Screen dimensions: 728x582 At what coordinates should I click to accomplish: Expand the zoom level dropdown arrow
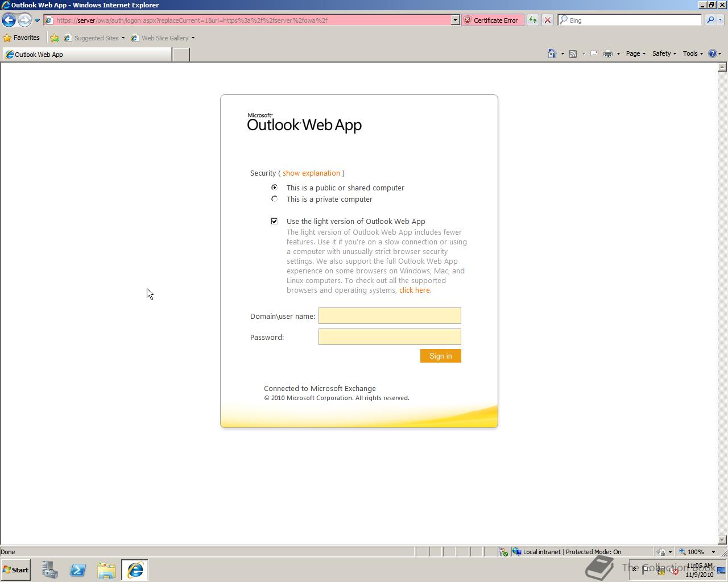coord(713,552)
